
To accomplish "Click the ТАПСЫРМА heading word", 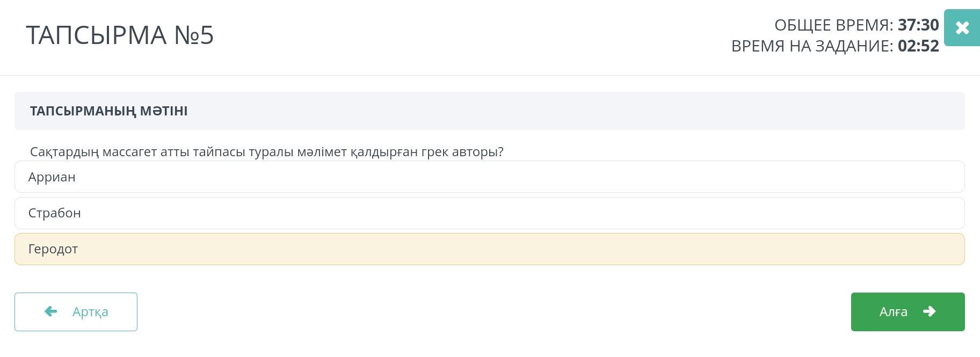I will coord(96,35).
